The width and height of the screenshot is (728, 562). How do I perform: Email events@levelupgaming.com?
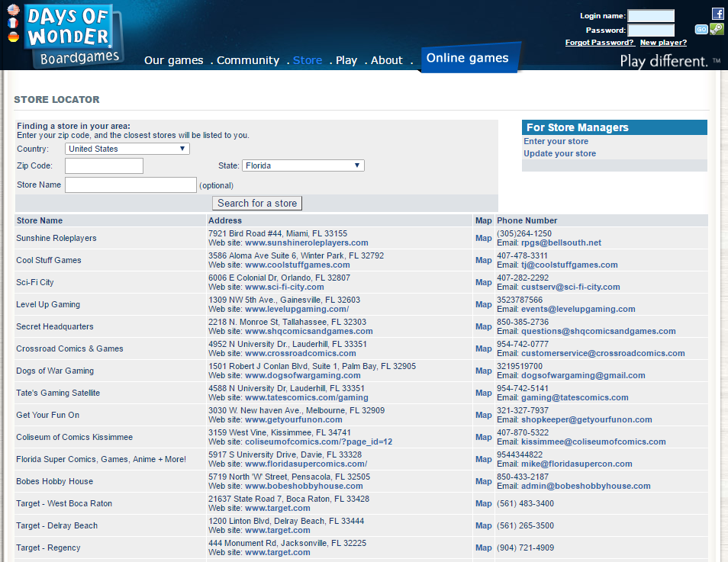point(578,309)
